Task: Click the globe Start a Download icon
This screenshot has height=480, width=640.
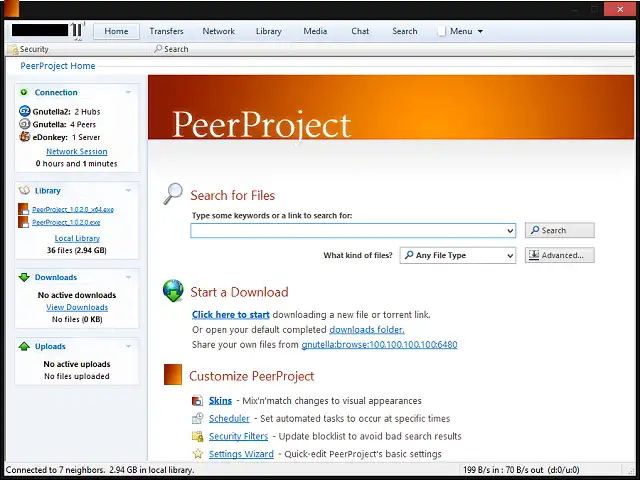Action: tap(173, 291)
